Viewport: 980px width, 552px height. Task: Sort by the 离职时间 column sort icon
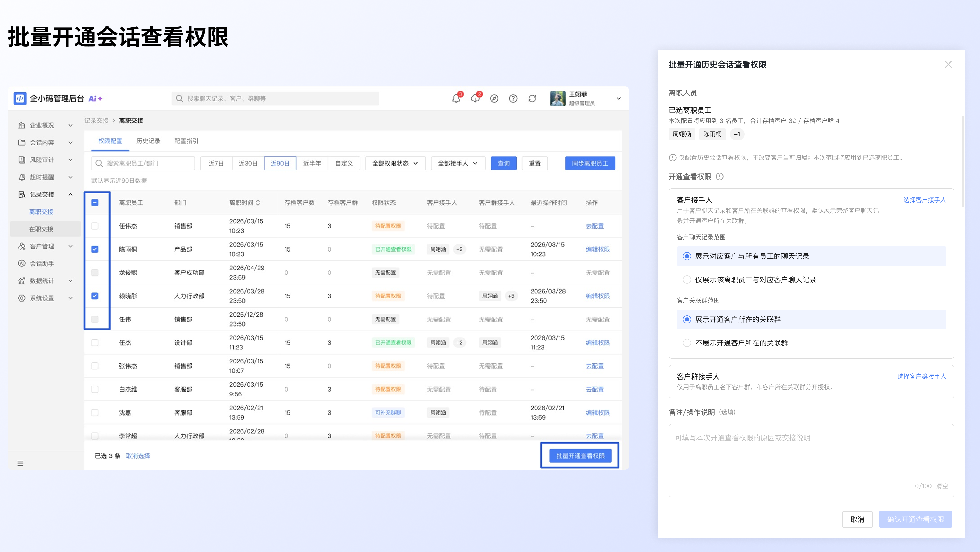click(258, 203)
